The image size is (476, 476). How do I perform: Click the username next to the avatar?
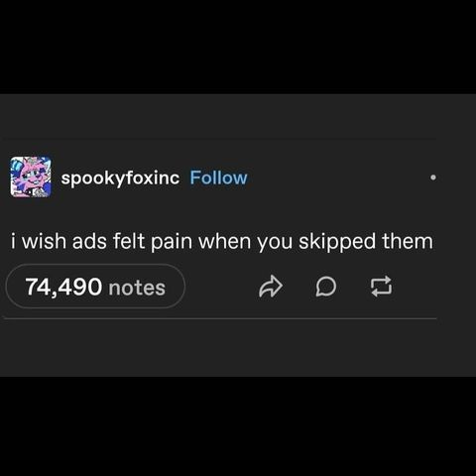click(120, 178)
